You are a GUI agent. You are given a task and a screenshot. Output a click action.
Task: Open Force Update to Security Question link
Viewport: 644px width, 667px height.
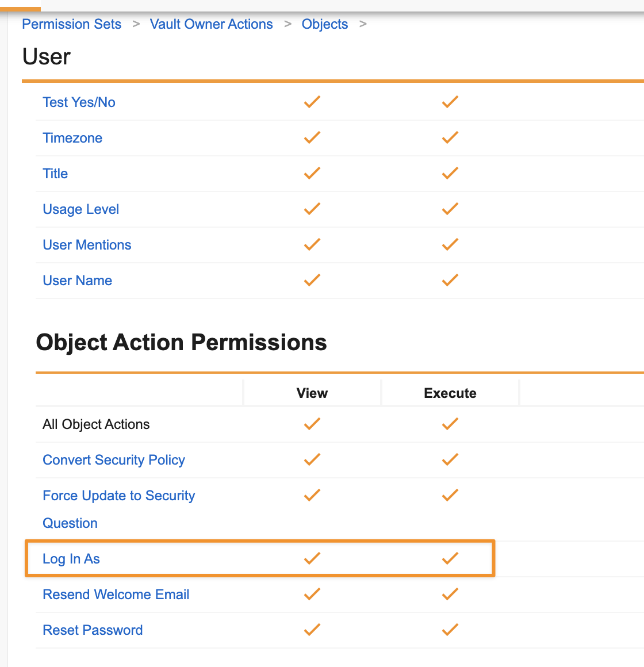[x=118, y=496]
